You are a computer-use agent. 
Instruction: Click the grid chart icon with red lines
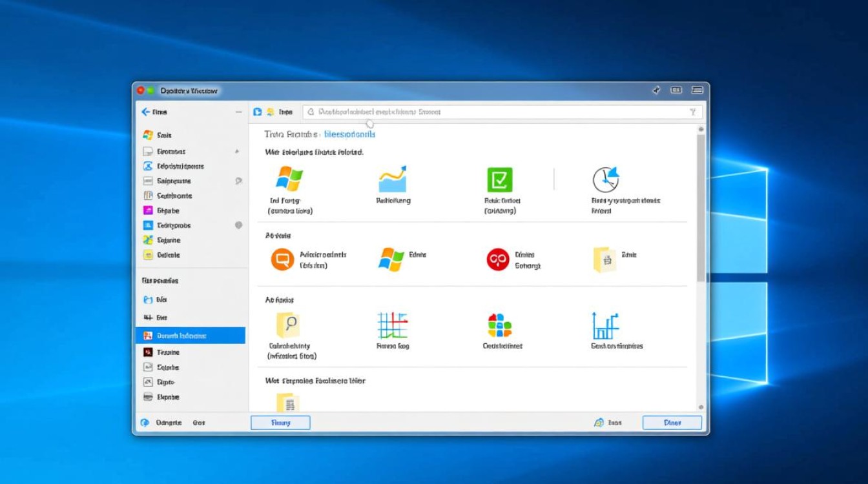[x=393, y=325]
